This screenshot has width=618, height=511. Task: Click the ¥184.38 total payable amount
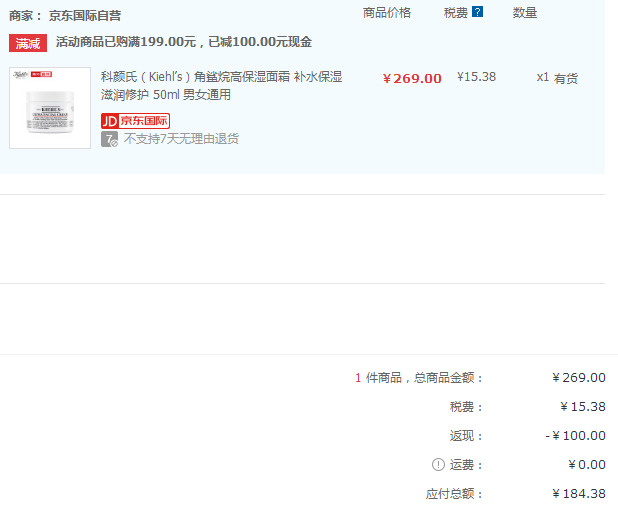tap(579, 494)
